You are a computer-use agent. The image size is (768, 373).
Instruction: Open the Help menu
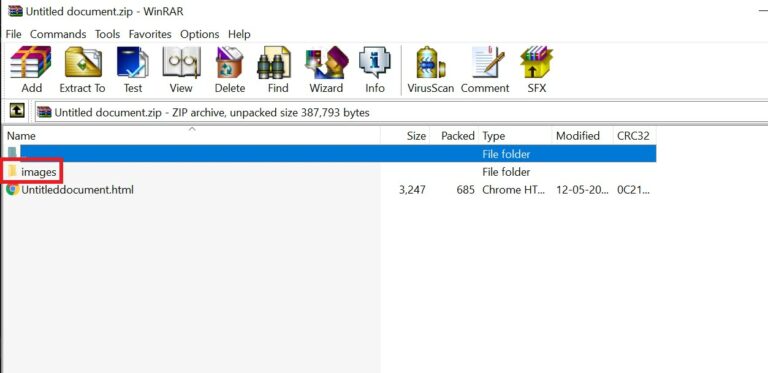tap(239, 34)
